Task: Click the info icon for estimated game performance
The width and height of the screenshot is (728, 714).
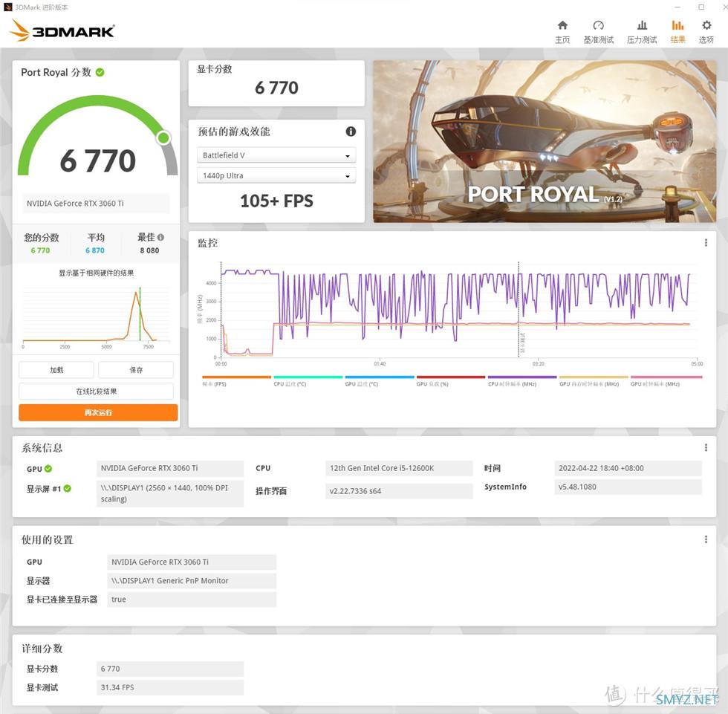Action: tap(351, 132)
